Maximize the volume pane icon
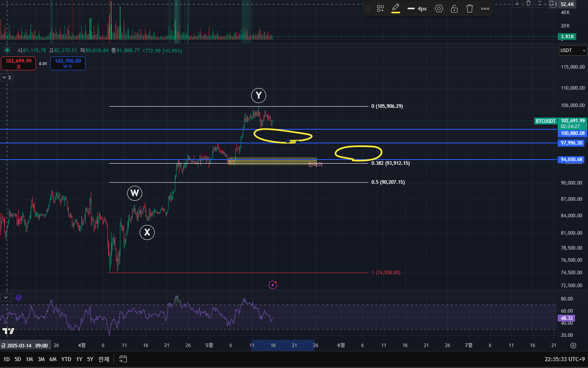This screenshot has width=588, height=368. click(551, 3)
